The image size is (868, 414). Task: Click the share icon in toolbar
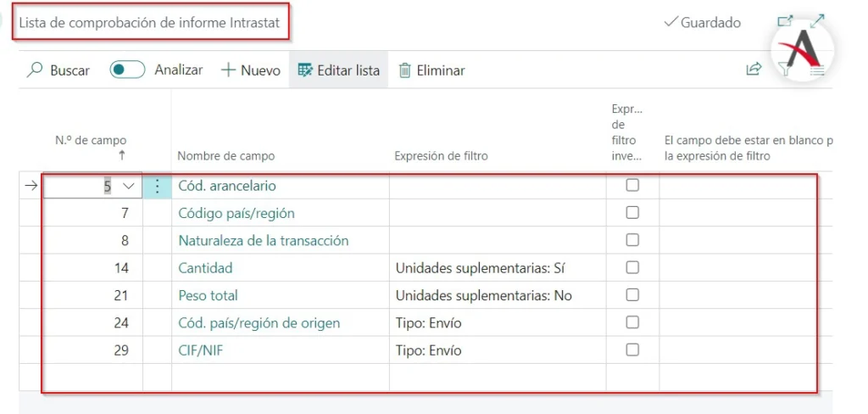click(753, 70)
